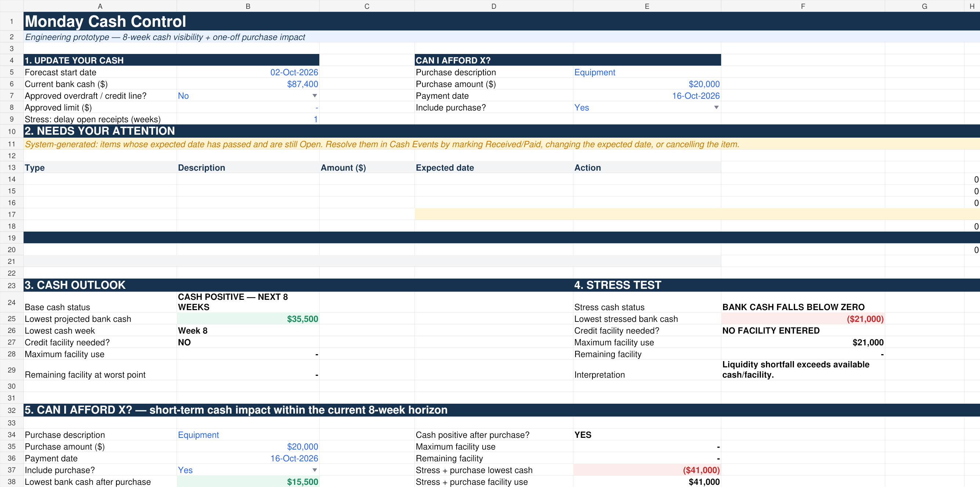980x487 pixels.
Task: Click the 16-Oct-2026 value in row 36
Action: (x=294, y=458)
